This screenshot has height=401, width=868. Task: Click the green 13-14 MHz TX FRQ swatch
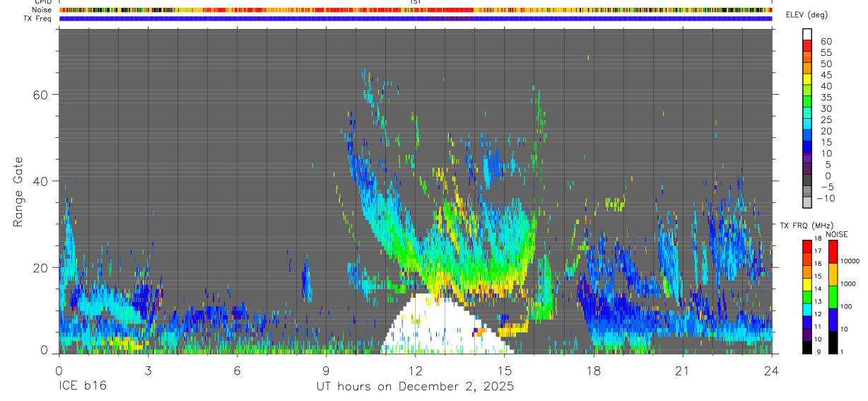pos(807,296)
